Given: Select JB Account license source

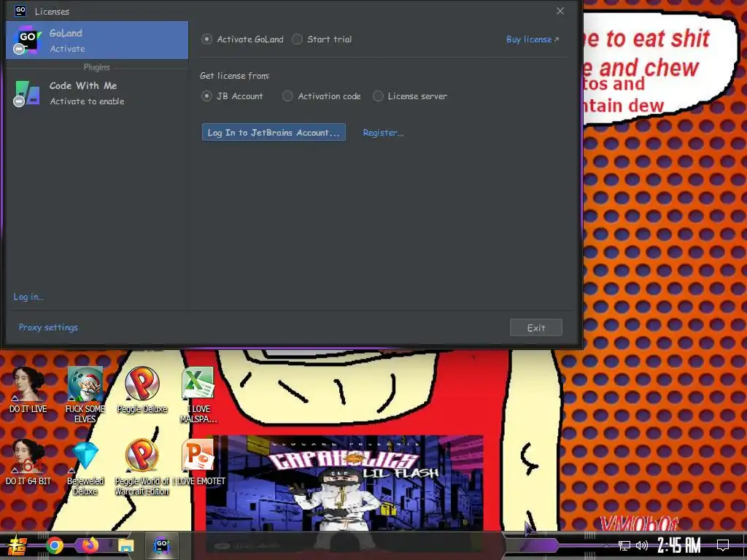Looking at the screenshot, I should (x=232, y=96).
